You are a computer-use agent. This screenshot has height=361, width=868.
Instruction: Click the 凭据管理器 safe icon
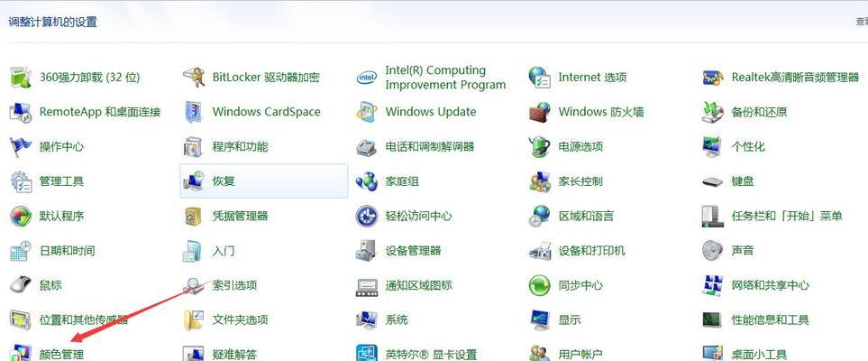click(x=195, y=217)
